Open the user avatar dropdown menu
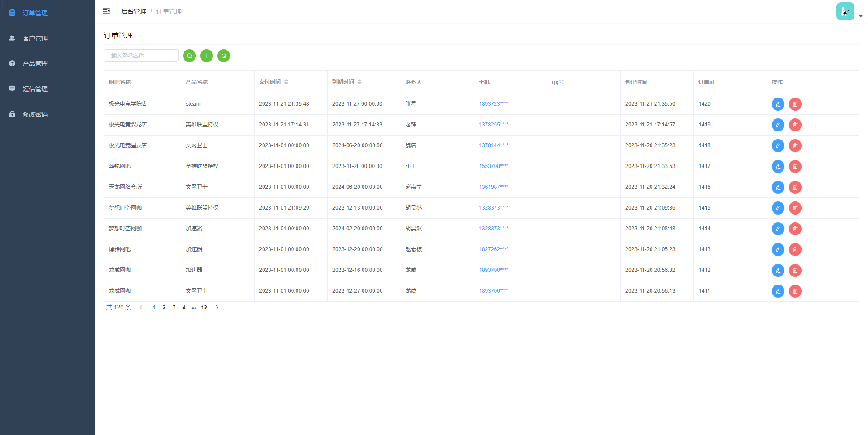Viewport: 868px width, 435px height. coord(849,11)
